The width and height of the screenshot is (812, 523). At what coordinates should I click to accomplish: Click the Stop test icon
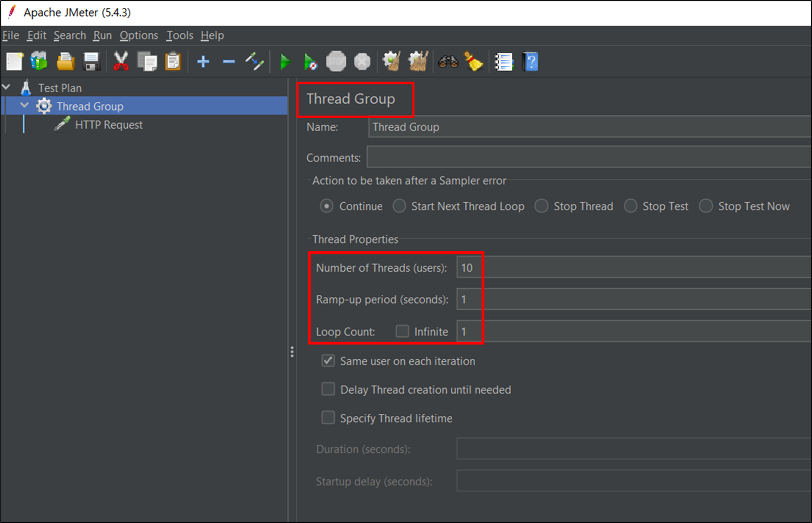336,62
